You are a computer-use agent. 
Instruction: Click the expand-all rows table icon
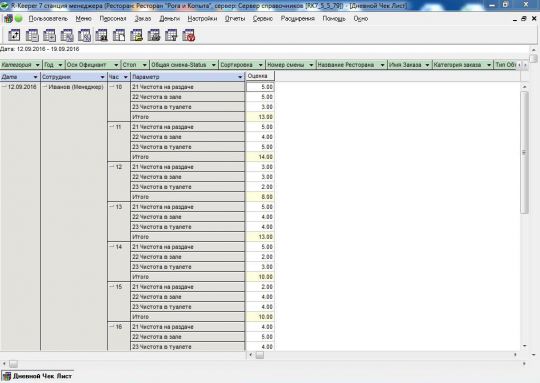(x=49, y=35)
